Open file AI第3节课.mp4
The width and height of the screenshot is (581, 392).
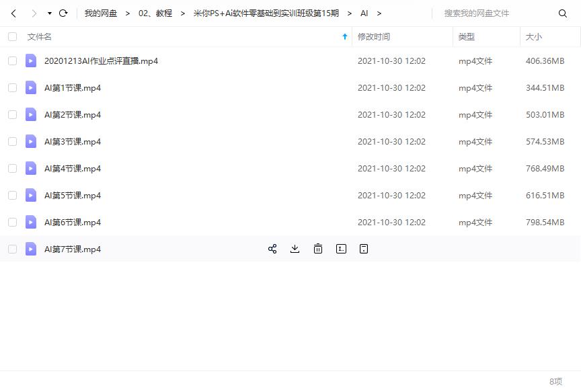coord(73,141)
